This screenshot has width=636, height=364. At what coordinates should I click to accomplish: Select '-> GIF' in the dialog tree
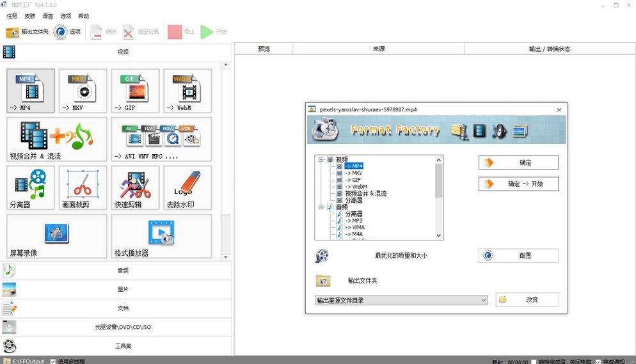353,180
